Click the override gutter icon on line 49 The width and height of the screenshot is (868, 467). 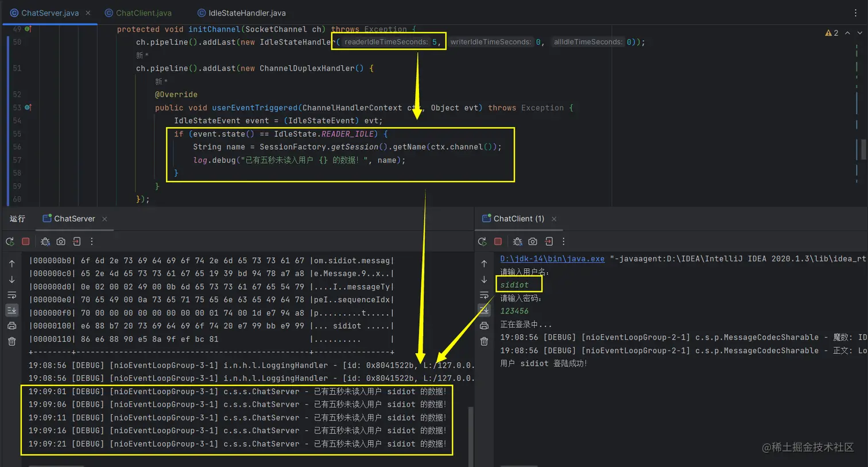click(x=28, y=29)
